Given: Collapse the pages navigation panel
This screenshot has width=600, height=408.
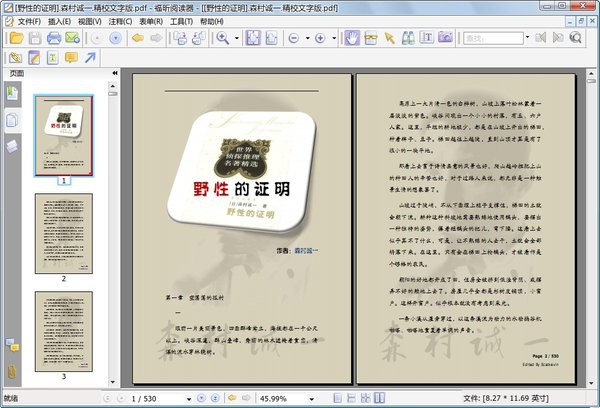Looking at the screenshot, I should point(114,74).
